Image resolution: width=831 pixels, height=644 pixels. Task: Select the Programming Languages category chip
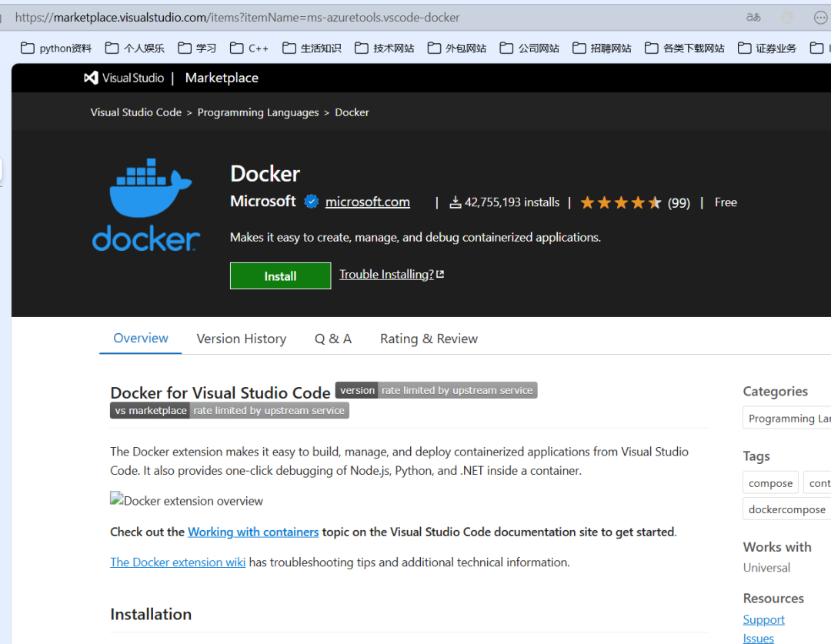pos(786,419)
